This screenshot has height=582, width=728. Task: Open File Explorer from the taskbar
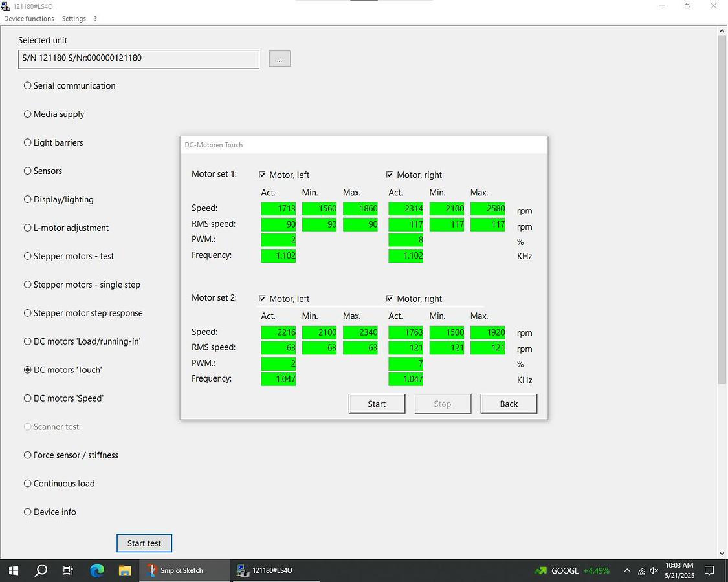(125, 570)
